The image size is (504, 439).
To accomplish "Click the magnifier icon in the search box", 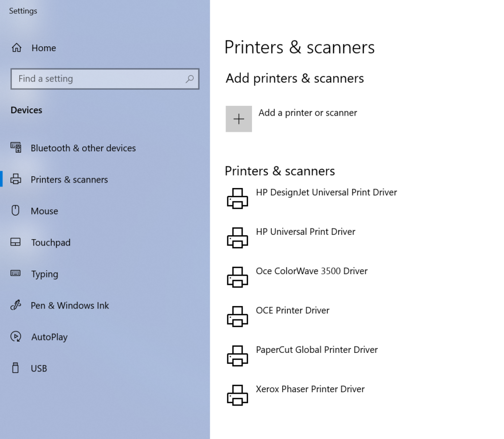I will (x=189, y=79).
